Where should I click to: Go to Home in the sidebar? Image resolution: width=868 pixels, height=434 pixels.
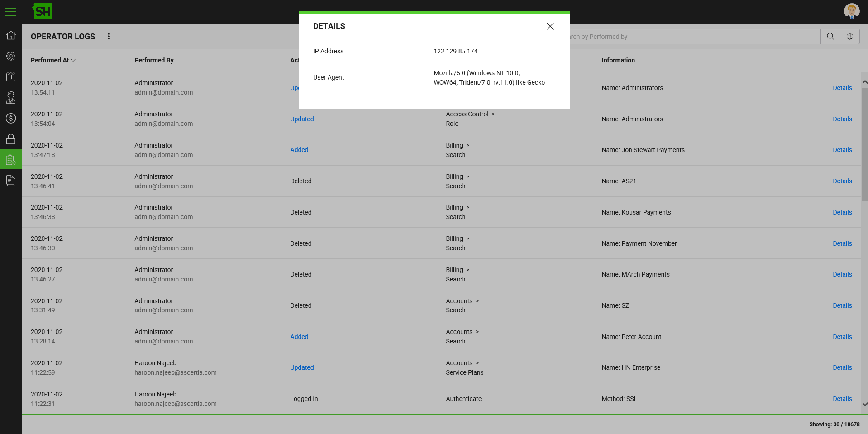11,35
